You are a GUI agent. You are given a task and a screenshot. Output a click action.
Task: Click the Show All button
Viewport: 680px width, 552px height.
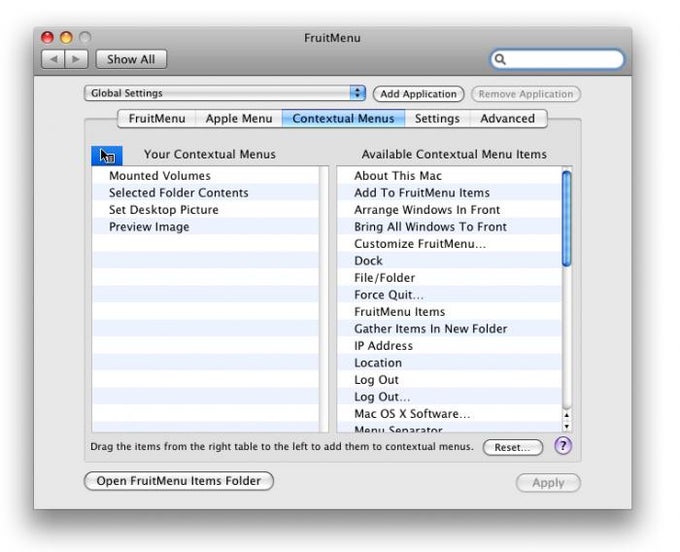click(131, 59)
